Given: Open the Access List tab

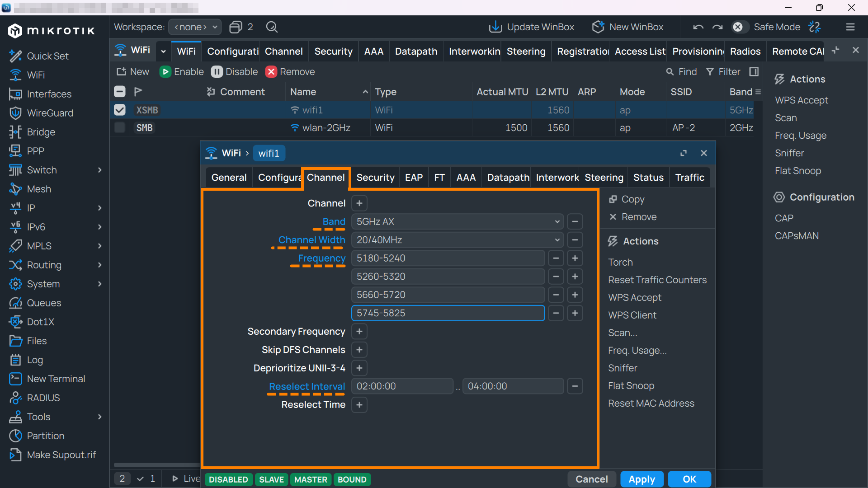Looking at the screenshot, I should coord(640,52).
